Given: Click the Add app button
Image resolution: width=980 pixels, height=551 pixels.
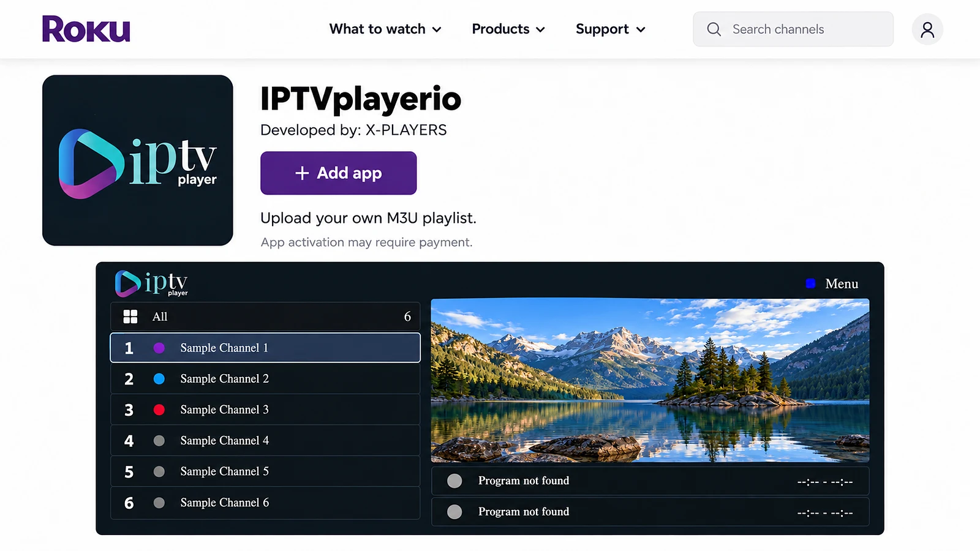Looking at the screenshot, I should pos(339,173).
